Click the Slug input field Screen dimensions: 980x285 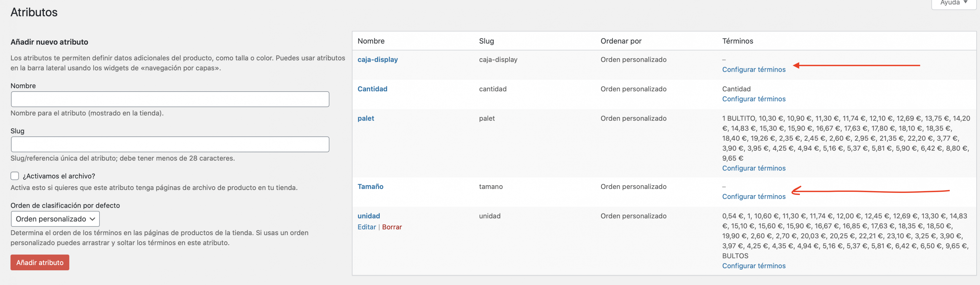(x=170, y=144)
